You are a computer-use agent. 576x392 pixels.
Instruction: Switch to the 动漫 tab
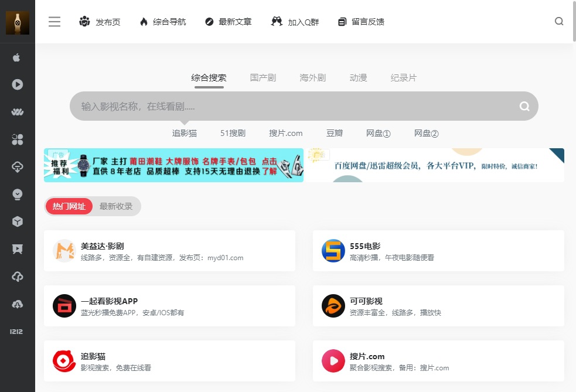click(x=358, y=78)
